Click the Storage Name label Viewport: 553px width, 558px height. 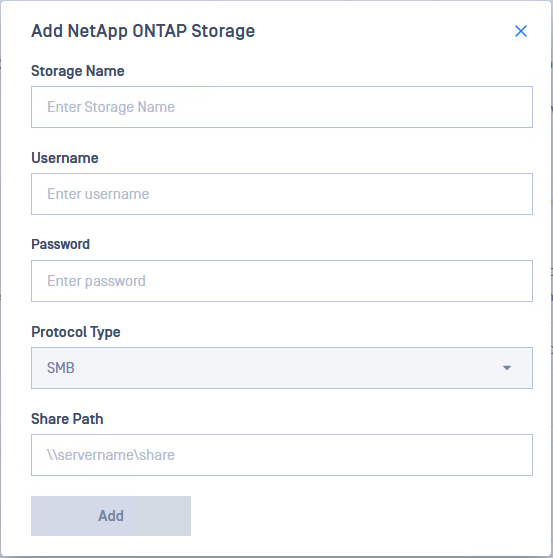coord(78,71)
